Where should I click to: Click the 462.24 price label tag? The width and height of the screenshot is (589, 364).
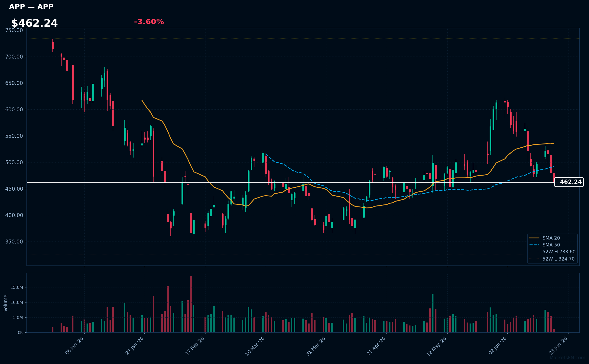pos(569,182)
